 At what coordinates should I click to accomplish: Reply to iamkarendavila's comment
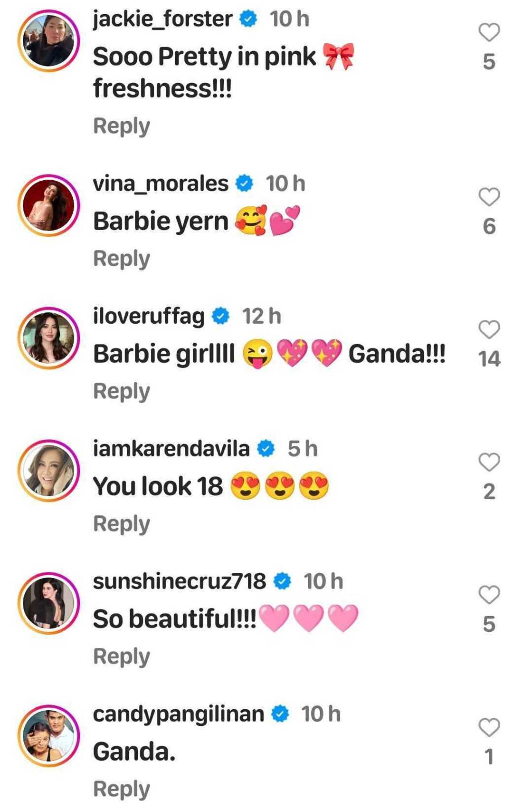point(122,524)
